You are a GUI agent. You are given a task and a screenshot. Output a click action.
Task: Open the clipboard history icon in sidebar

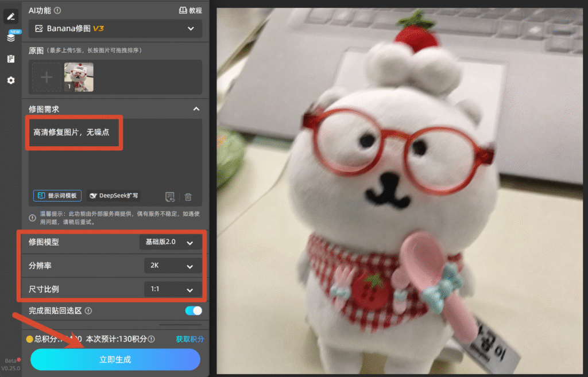pyautogui.click(x=11, y=59)
